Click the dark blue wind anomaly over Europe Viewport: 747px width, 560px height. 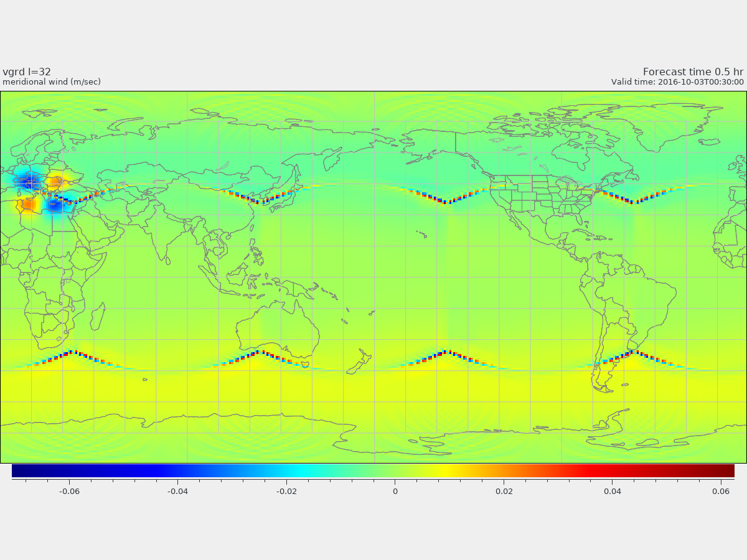pyautogui.click(x=28, y=182)
